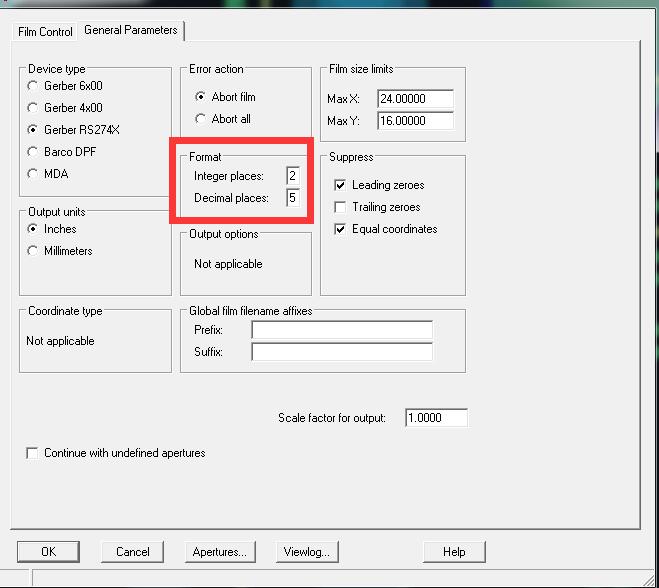Screen dimensions: 659x588
Task: Open the Apertures... dialog
Action: [x=220, y=552]
